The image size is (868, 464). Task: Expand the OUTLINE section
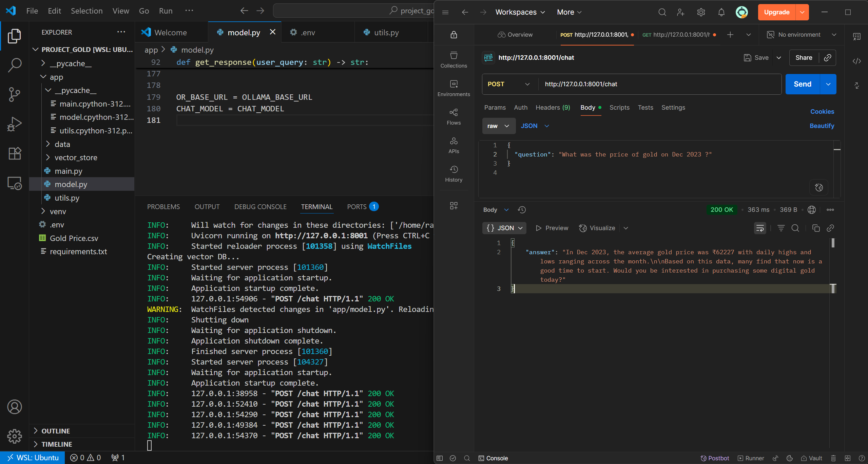pyautogui.click(x=56, y=431)
